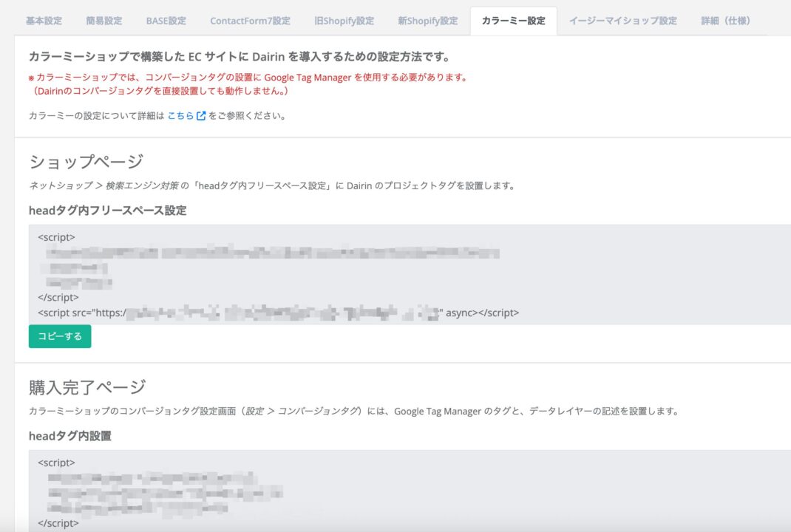Switch to the 新Shopify設定 tab
Viewport: 791px width, 532px height.
click(427, 21)
